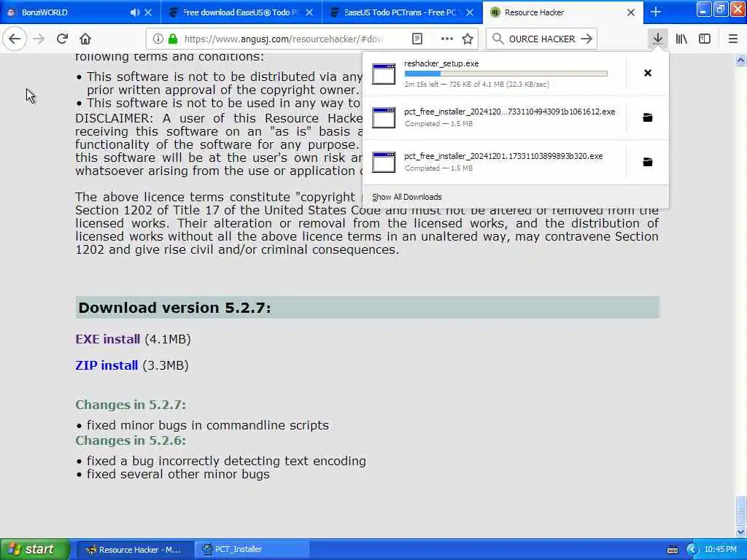
Task: Click the EXE install download link
Action: (108, 339)
